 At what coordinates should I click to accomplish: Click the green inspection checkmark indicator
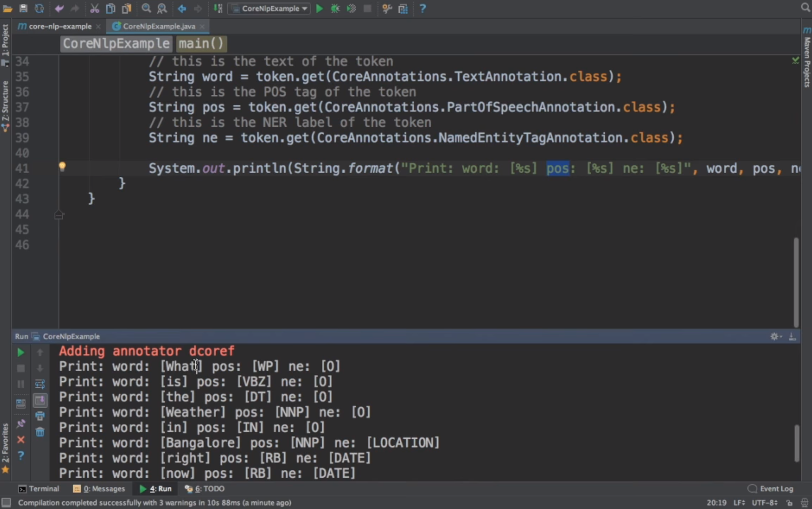[x=795, y=60]
